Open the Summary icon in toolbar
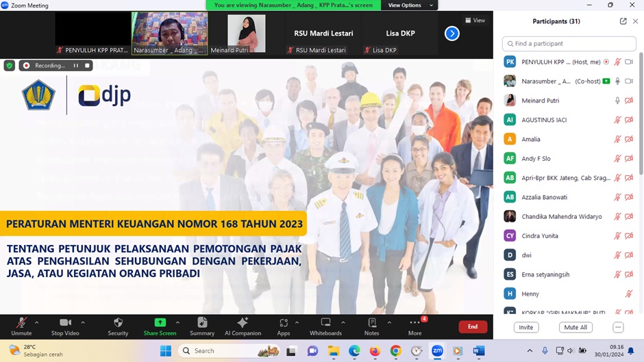This screenshot has height=362, width=644. pos(202,323)
